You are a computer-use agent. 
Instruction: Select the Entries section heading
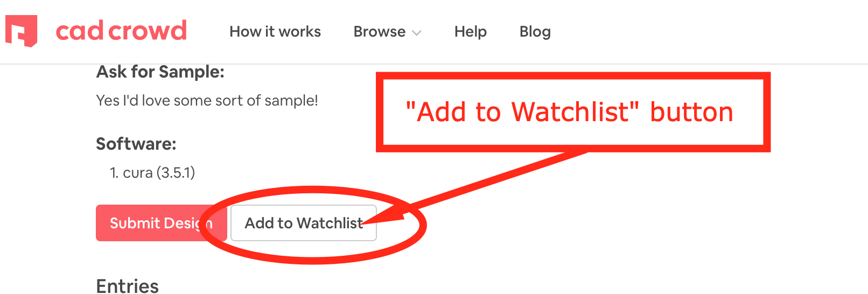click(127, 286)
